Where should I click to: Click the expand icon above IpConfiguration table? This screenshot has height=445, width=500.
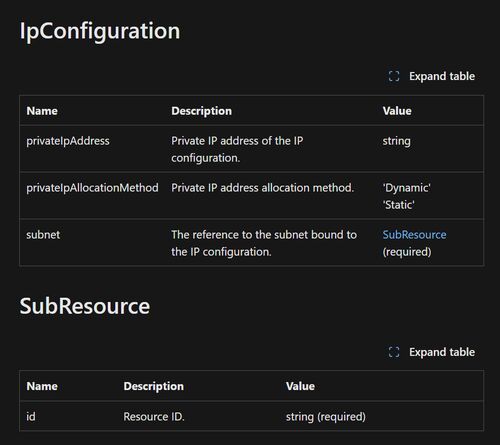[394, 76]
